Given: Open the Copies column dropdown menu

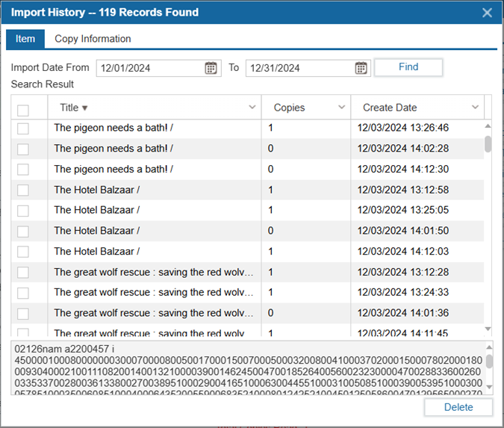Looking at the screenshot, I should coord(342,108).
